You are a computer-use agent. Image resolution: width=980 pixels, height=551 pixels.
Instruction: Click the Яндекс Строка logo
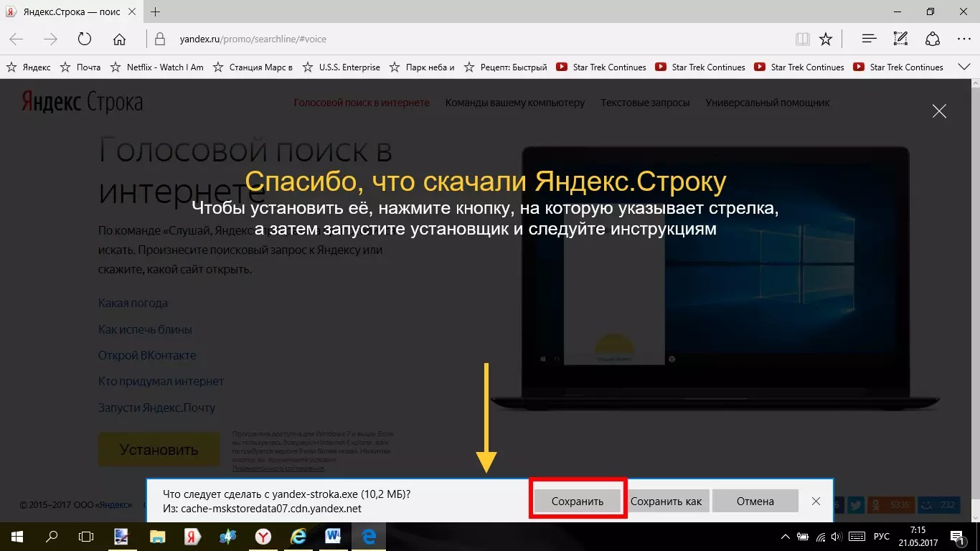(81, 102)
